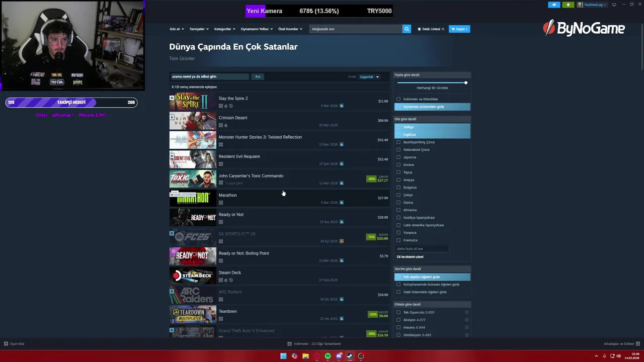Check the Tek Oyunculu tag filter

tap(398, 312)
